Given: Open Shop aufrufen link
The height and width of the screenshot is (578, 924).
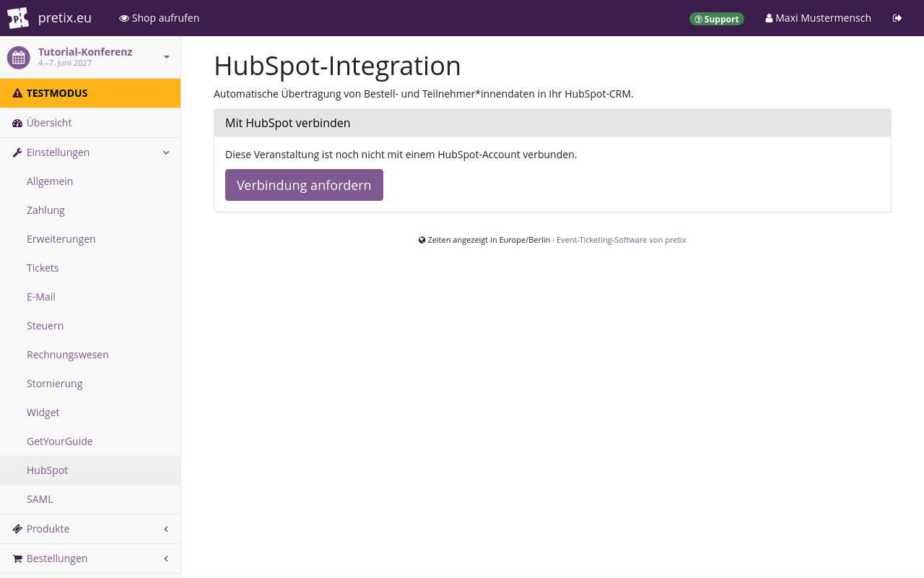Looking at the screenshot, I should 159,18.
